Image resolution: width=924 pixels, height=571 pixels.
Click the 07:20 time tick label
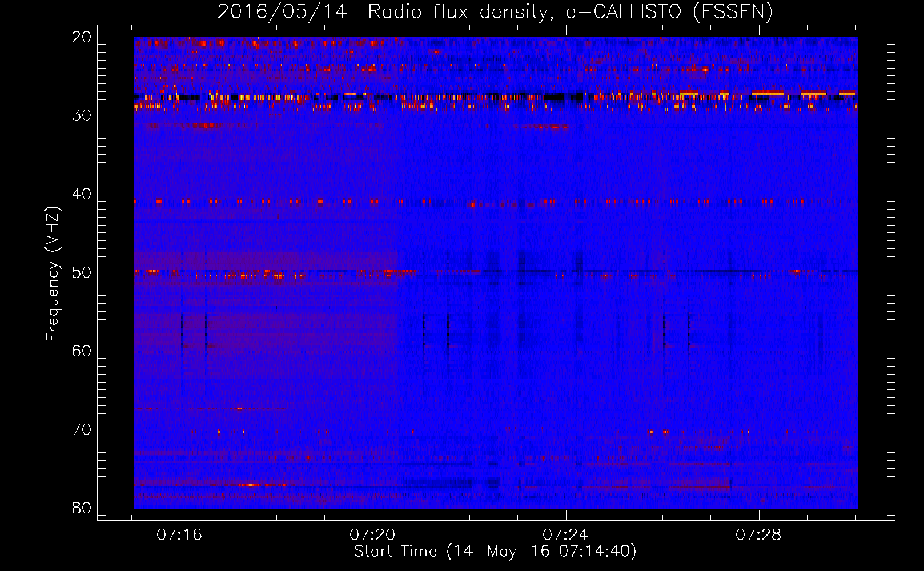tap(372, 535)
